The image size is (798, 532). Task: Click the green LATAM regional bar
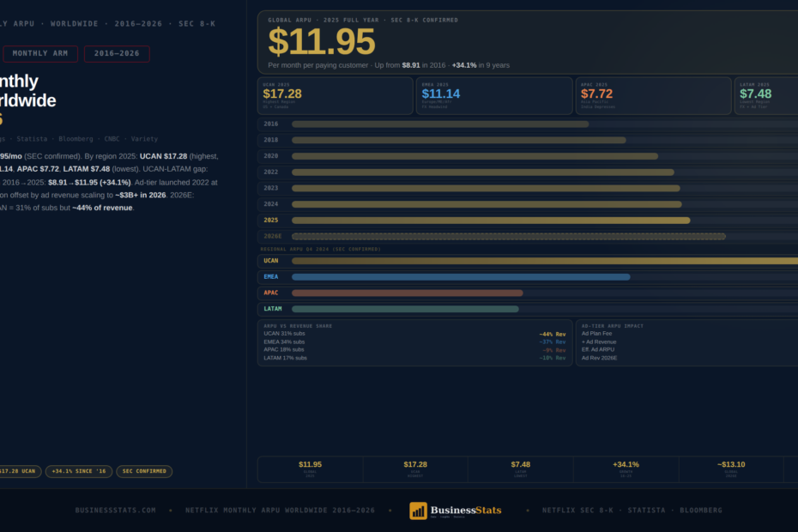405,309
